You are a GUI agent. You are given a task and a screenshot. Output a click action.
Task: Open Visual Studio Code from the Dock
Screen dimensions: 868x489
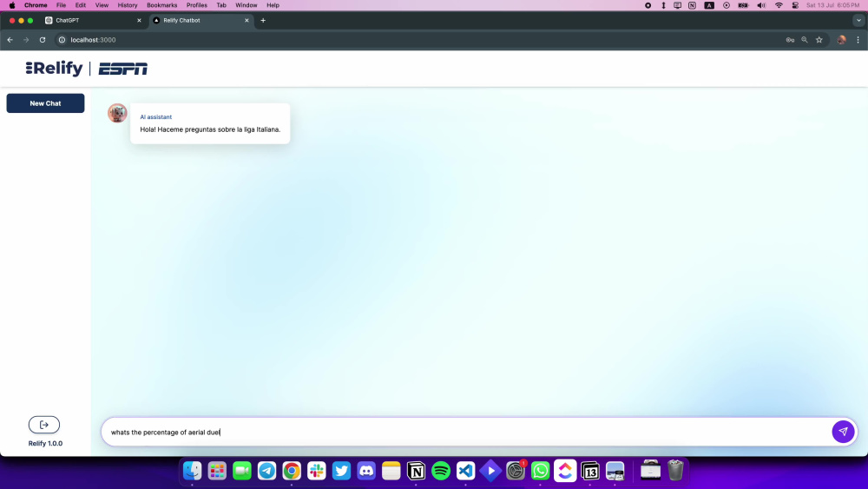[465, 471]
